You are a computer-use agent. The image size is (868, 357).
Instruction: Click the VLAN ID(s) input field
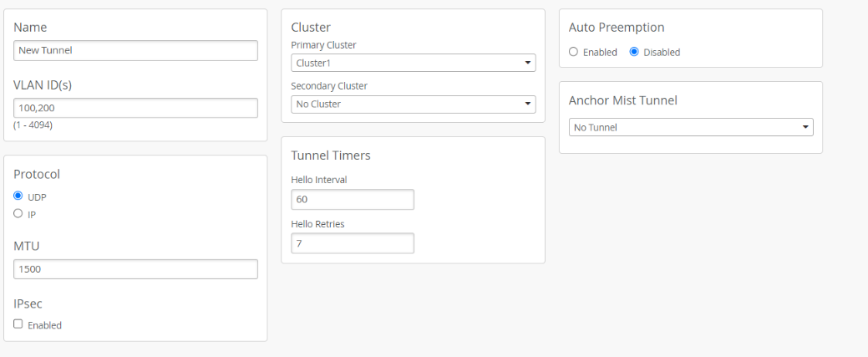pos(135,108)
